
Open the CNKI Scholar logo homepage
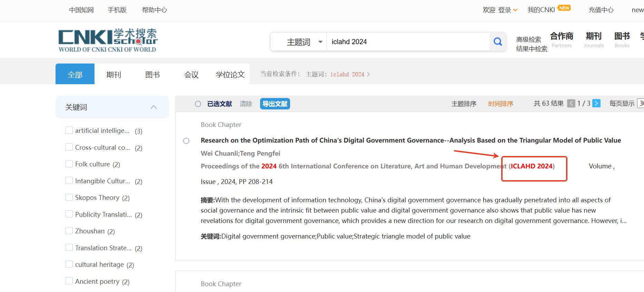coord(108,40)
